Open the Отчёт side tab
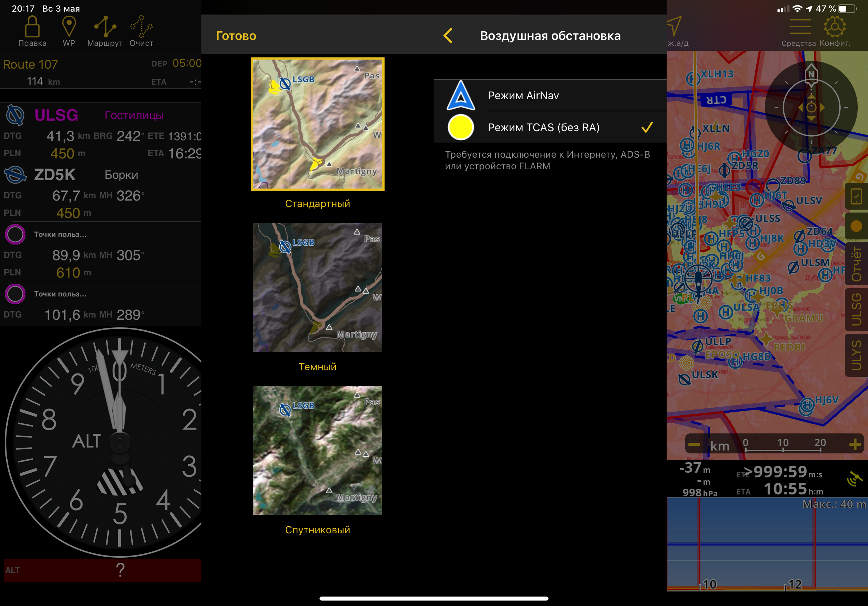868x606 pixels. coord(856,264)
